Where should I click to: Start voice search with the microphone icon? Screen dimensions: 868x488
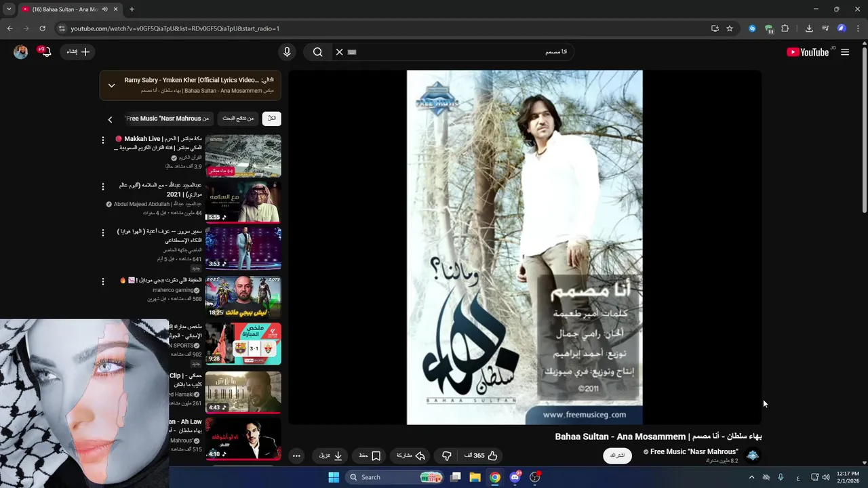point(287,52)
